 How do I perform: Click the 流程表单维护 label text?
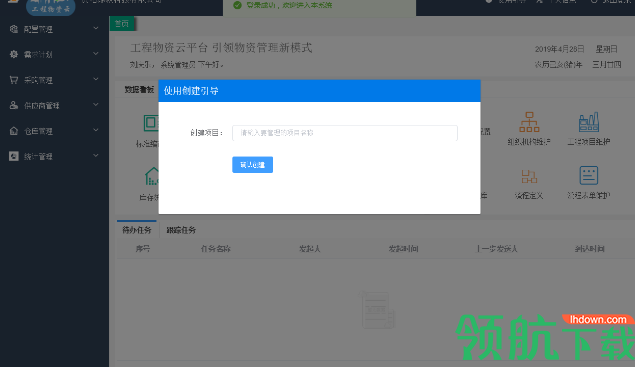tap(588, 195)
